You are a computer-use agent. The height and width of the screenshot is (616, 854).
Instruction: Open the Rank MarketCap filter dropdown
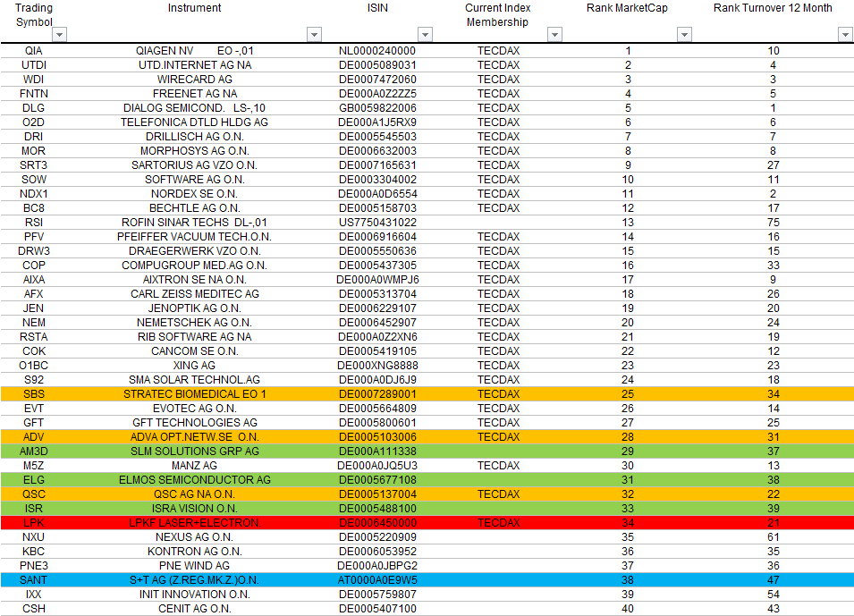[684, 34]
